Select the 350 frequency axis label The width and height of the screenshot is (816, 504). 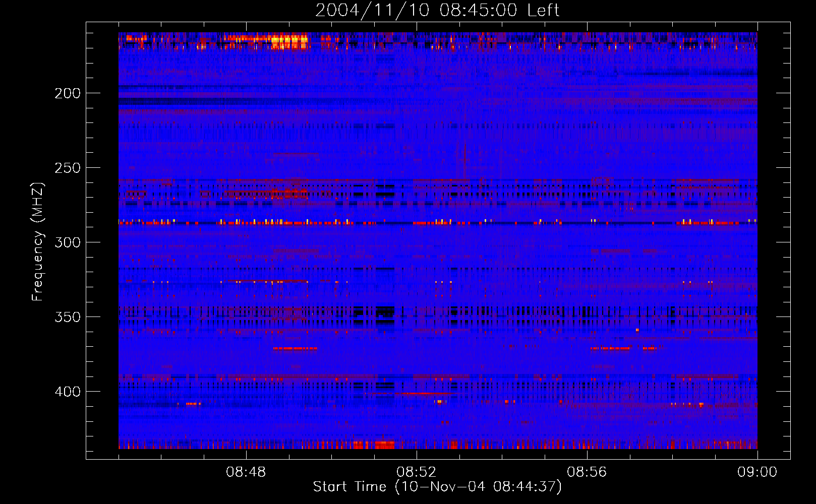68,317
